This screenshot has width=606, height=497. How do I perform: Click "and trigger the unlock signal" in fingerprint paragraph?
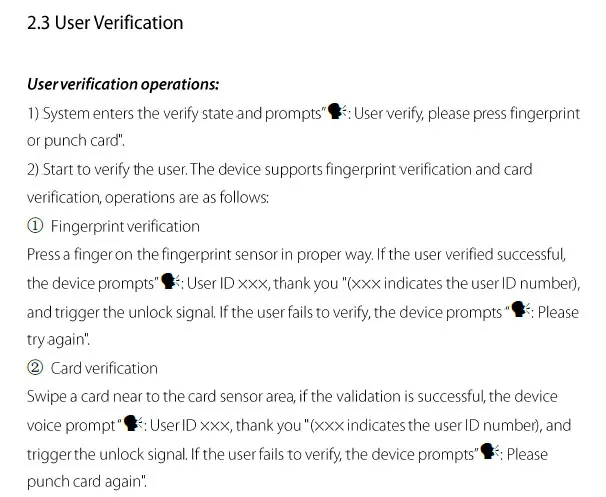pyautogui.click(x=120, y=312)
